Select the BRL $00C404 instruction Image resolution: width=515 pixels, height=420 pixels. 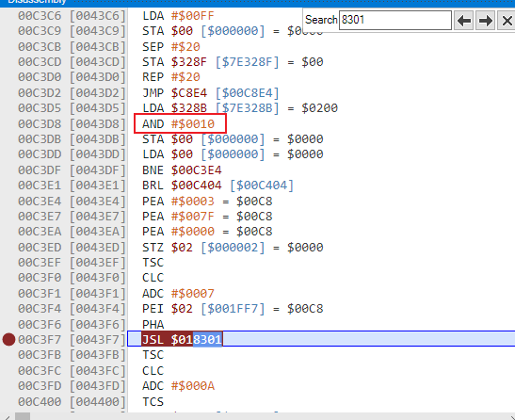[x=217, y=186]
